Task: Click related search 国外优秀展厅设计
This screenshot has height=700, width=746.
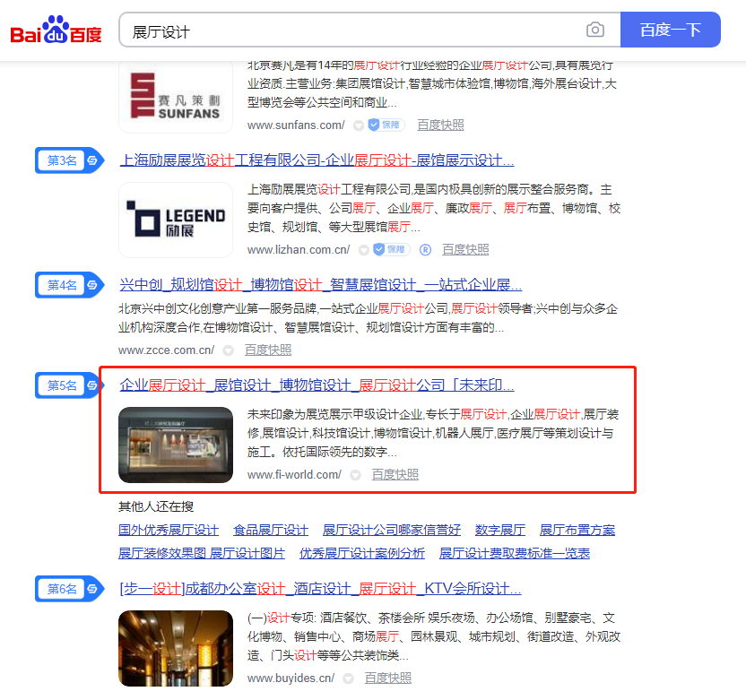Action: tap(169, 530)
